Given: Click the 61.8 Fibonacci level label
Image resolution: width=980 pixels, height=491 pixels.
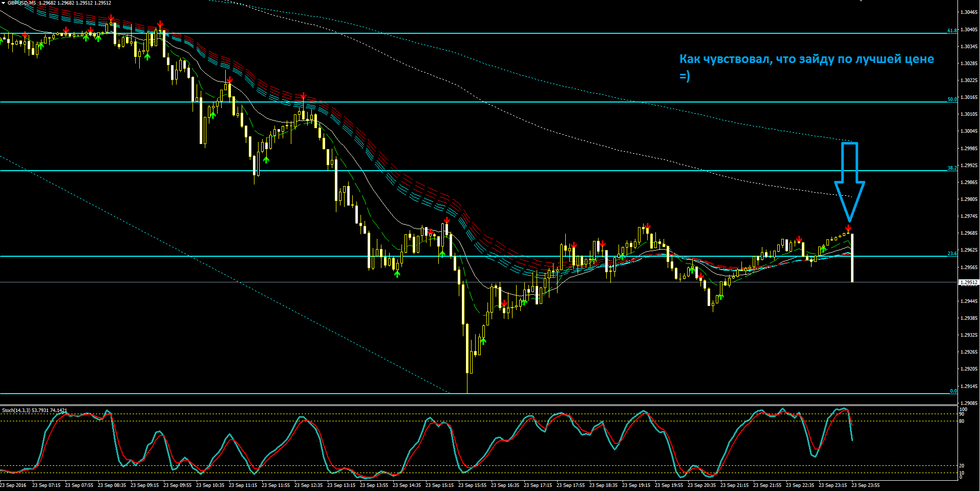Looking at the screenshot, I should (x=952, y=31).
